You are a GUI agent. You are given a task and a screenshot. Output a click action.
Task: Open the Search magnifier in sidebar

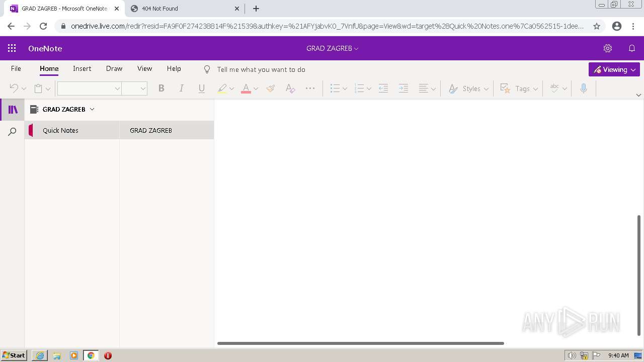click(13, 132)
